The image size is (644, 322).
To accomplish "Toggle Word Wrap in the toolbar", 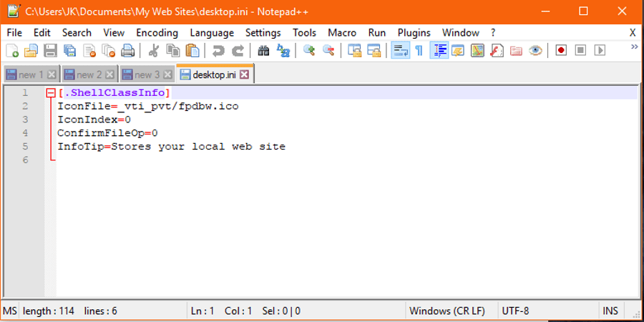I will (x=400, y=51).
